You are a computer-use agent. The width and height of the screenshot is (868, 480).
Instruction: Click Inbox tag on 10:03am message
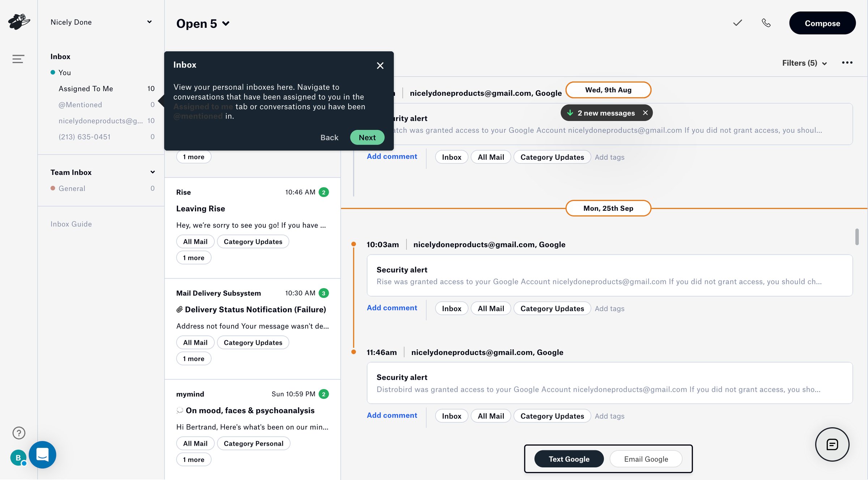click(451, 309)
